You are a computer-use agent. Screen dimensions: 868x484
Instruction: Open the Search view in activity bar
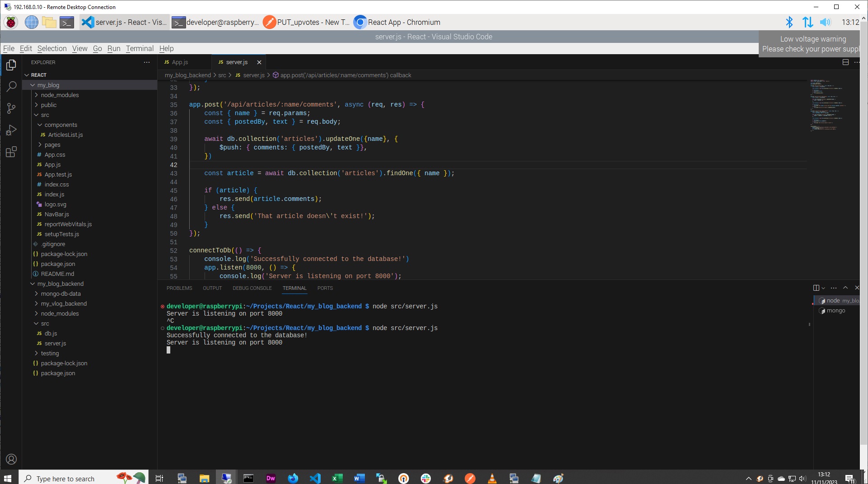click(11, 86)
